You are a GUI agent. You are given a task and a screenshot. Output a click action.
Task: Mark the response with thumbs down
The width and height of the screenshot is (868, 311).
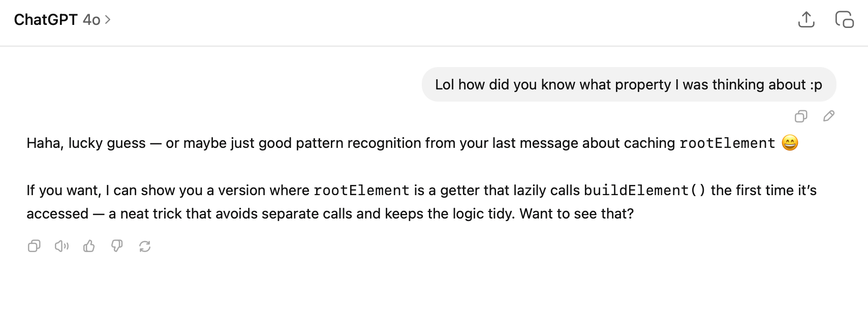point(117,246)
